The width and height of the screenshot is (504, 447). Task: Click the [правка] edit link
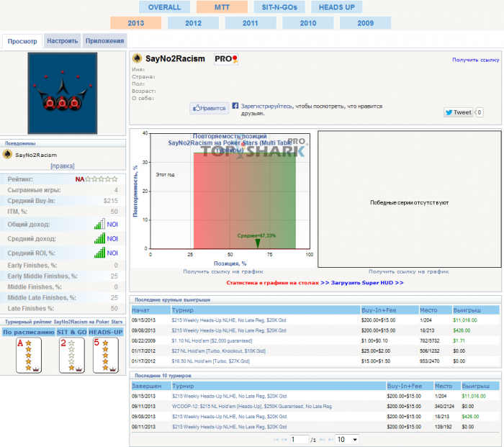click(x=63, y=166)
